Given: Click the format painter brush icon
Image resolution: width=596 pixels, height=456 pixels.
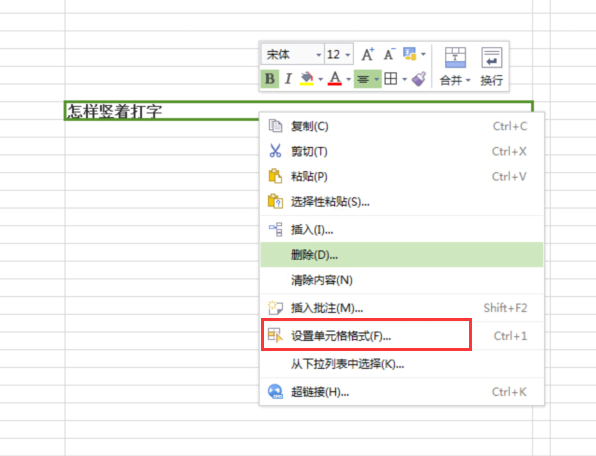Looking at the screenshot, I should (x=419, y=79).
